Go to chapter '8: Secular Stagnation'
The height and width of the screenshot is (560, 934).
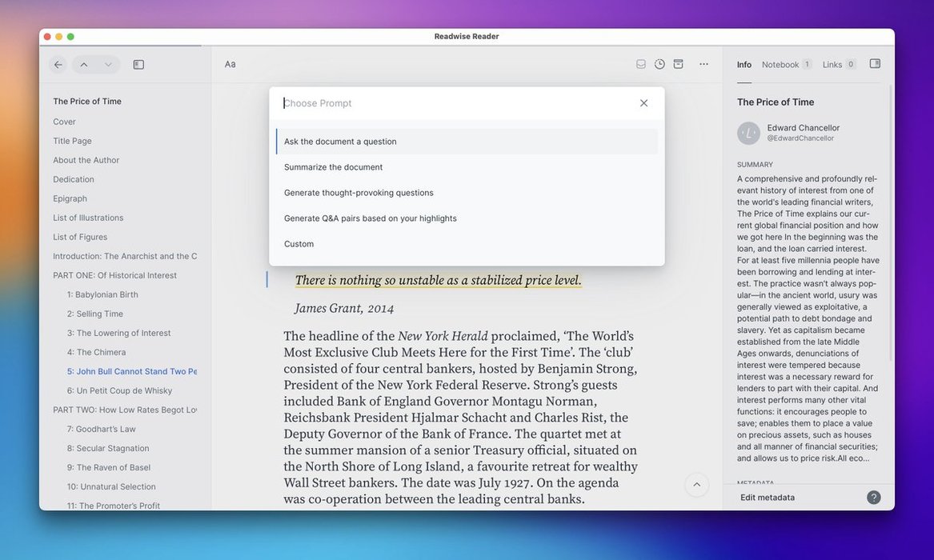[x=108, y=448]
